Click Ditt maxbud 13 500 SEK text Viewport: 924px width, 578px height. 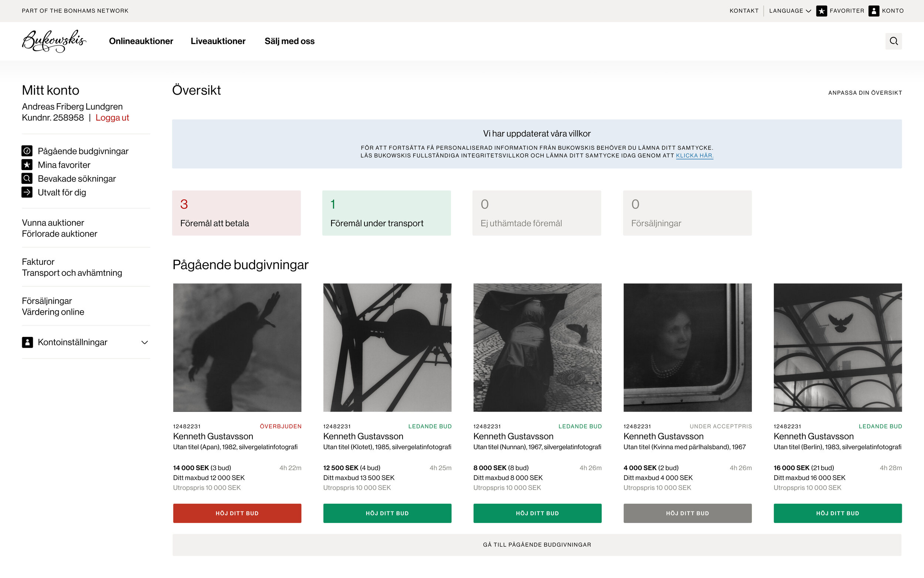point(359,478)
